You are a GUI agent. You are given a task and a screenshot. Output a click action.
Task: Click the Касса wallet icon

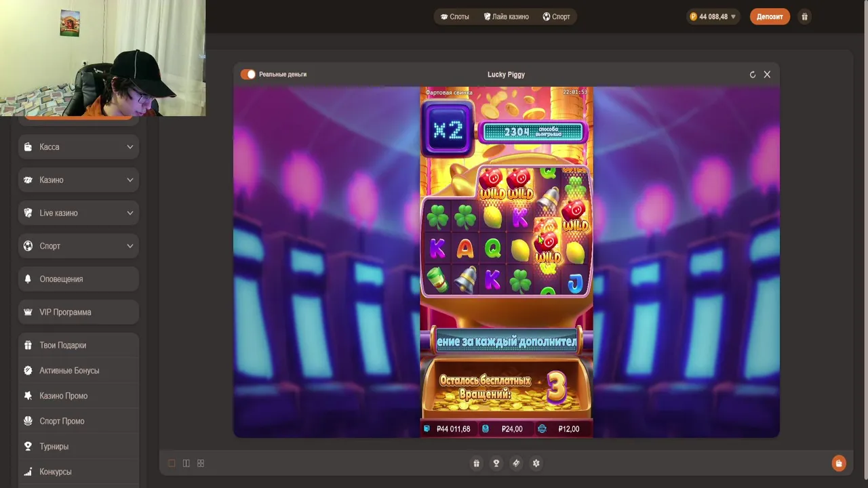(x=28, y=147)
